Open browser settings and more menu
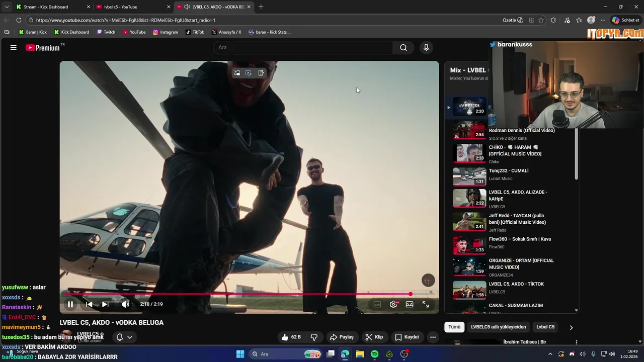This screenshot has width=644, height=362. pyautogui.click(x=603, y=20)
